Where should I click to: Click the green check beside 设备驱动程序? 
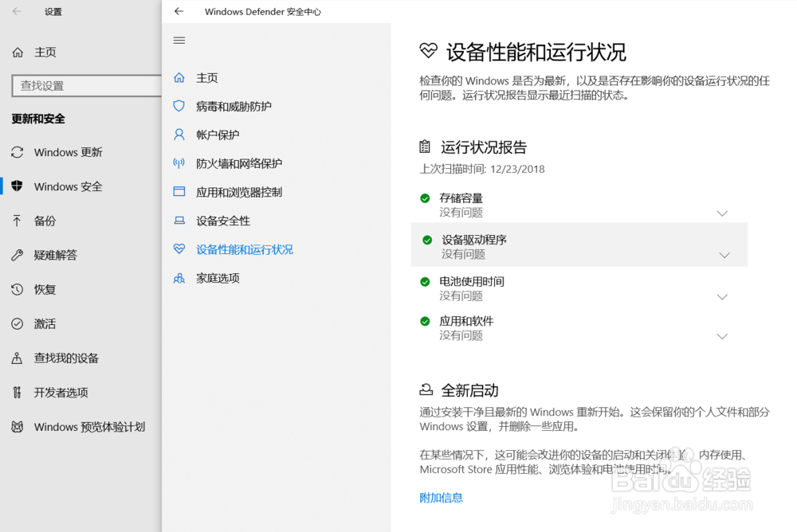tap(427, 240)
